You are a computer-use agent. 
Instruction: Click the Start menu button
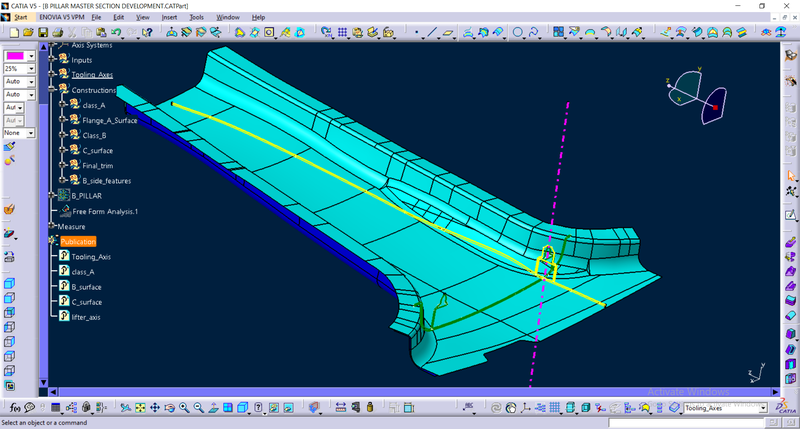point(20,17)
